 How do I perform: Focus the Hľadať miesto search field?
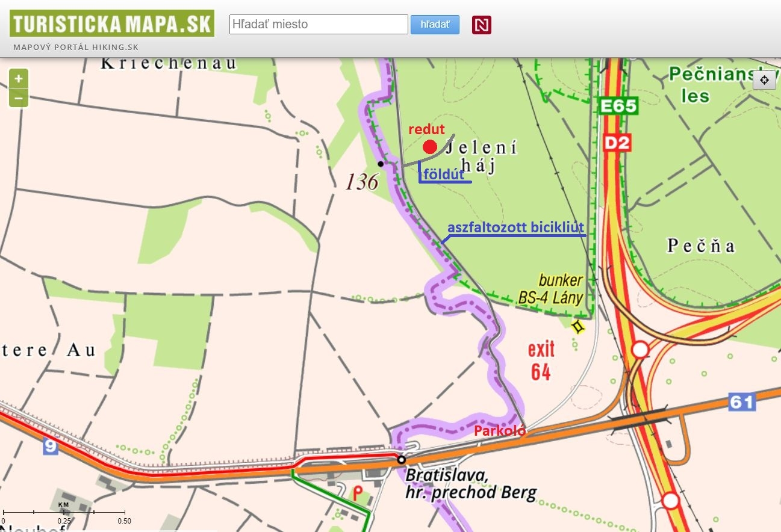[319, 25]
